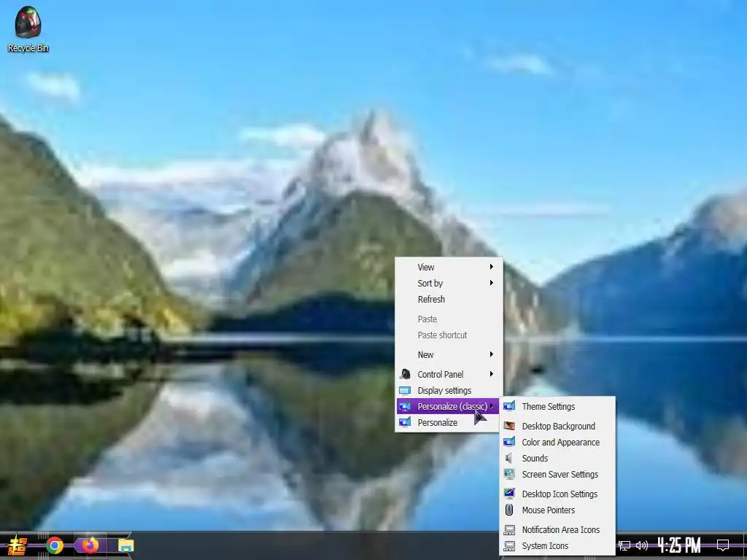
Task: Click the Notification Area Icons icon
Action: 509,529
